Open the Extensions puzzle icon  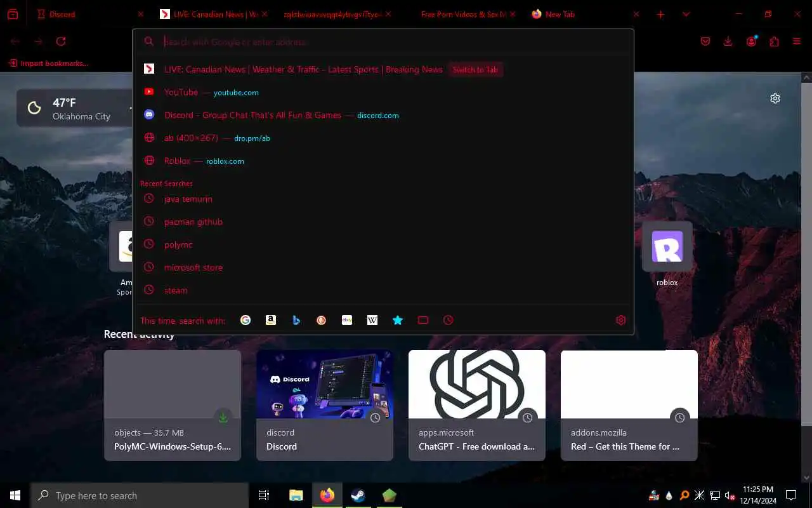(x=774, y=41)
